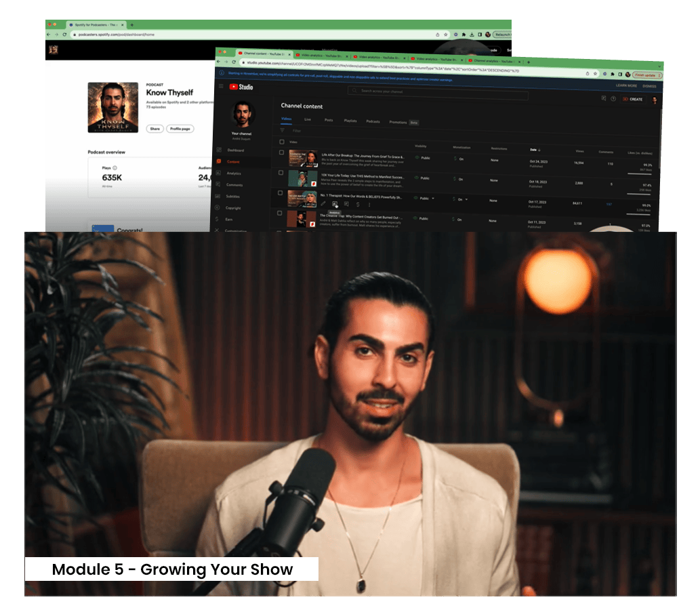Image resolution: width=700 pixels, height=610 pixels.
Task: Open the Podcasts tab in Channel content
Action: pyautogui.click(x=373, y=121)
